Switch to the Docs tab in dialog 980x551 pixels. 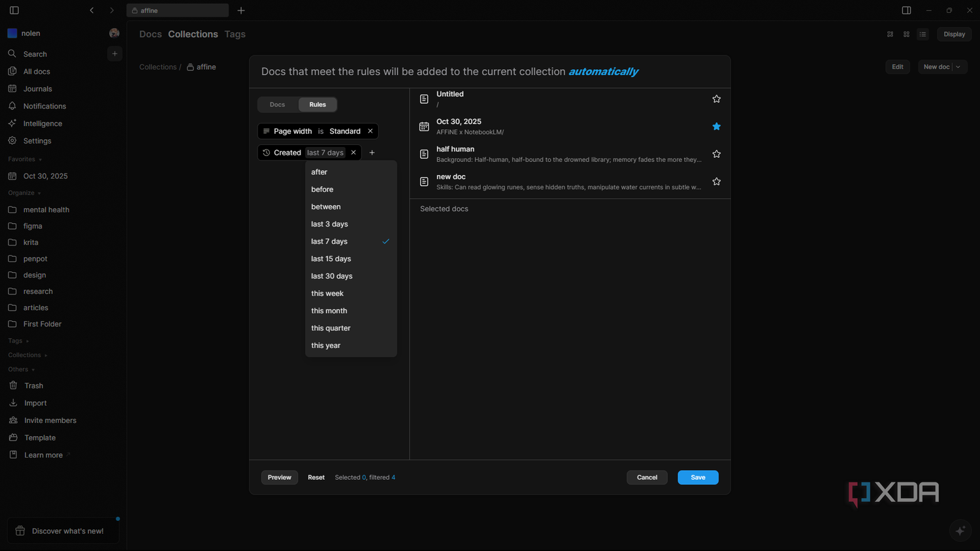pyautogui.click(x=278, y=104)
